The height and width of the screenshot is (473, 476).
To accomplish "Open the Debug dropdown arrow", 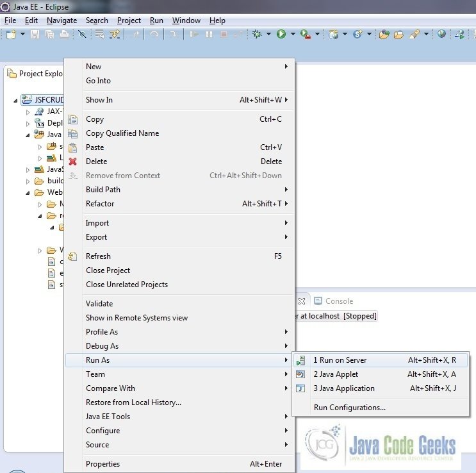I will [x=268, y=34].
